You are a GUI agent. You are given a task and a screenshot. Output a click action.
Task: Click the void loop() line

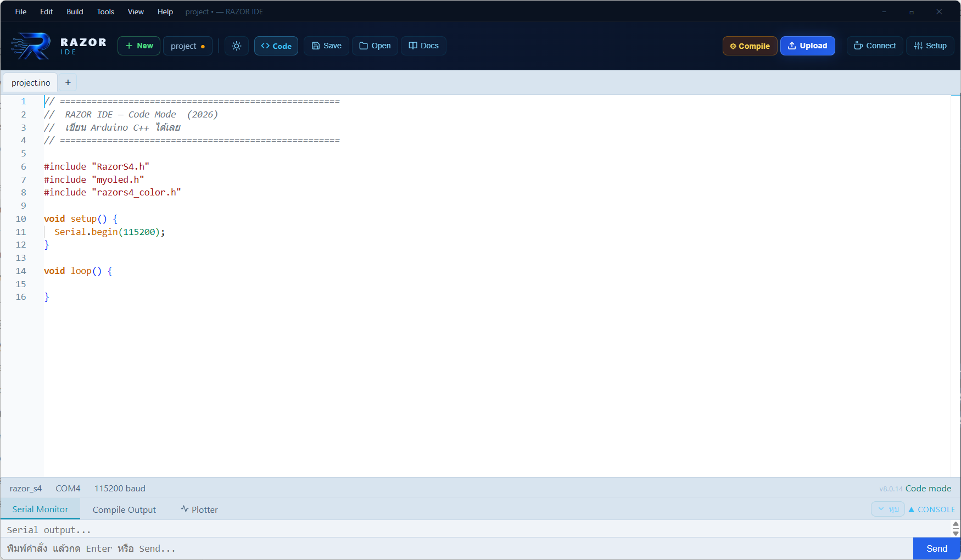point(79,271)
